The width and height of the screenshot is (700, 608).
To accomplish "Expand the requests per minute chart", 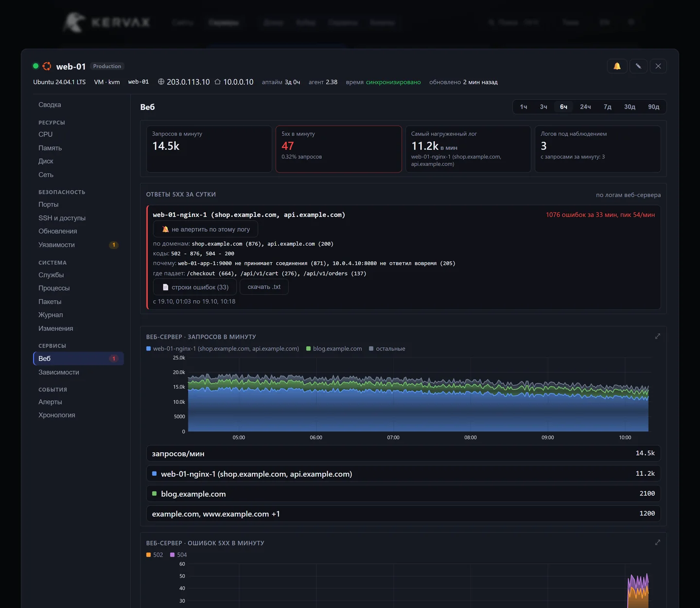I will coord(657,336).
